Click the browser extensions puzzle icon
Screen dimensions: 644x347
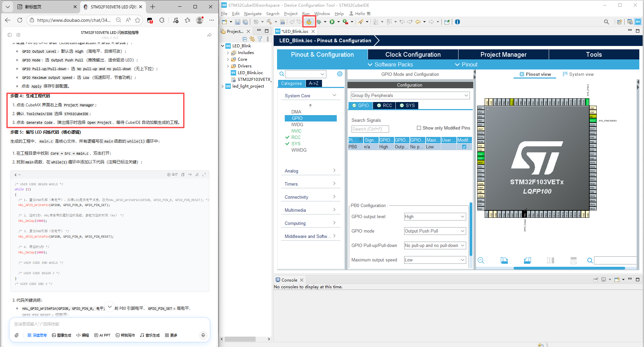click(x=162, y=20)
